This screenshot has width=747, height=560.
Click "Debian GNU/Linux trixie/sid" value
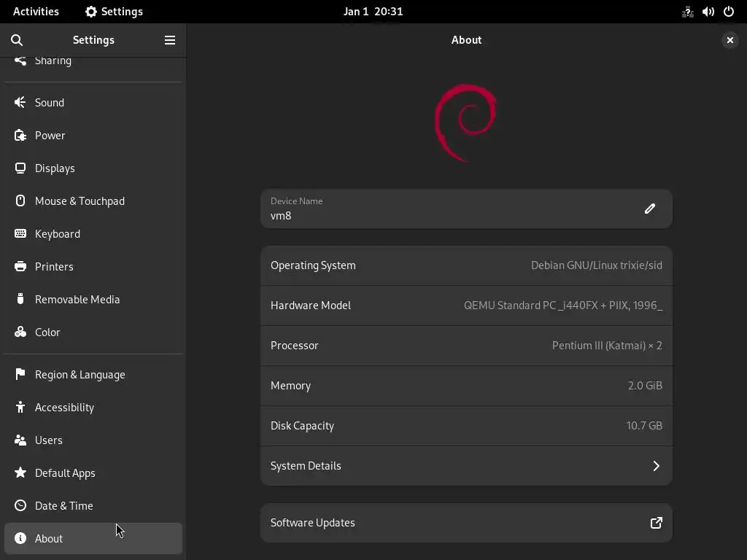click(597, 265)
